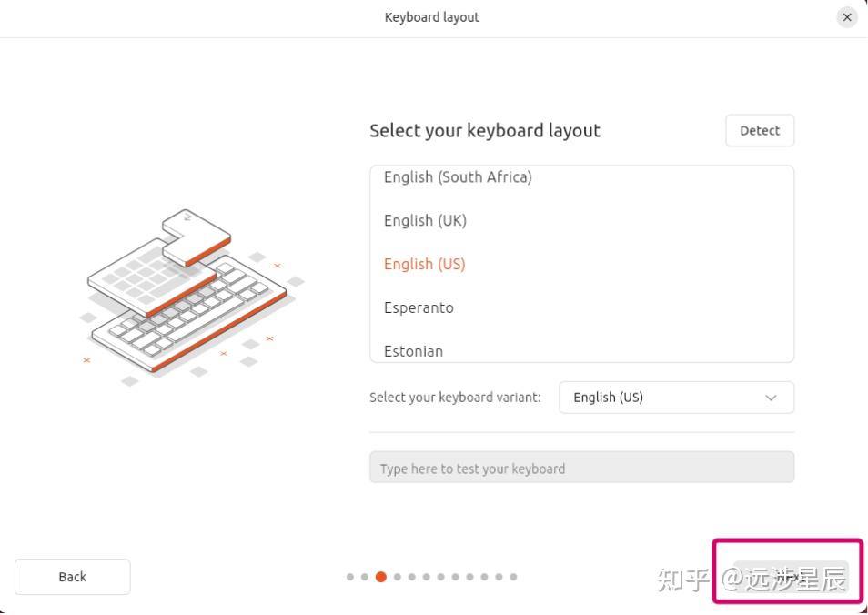The width and height of the screenshot is (868, 615).
Task: Click the raised Enter key in the illustration
Action: 196,235
